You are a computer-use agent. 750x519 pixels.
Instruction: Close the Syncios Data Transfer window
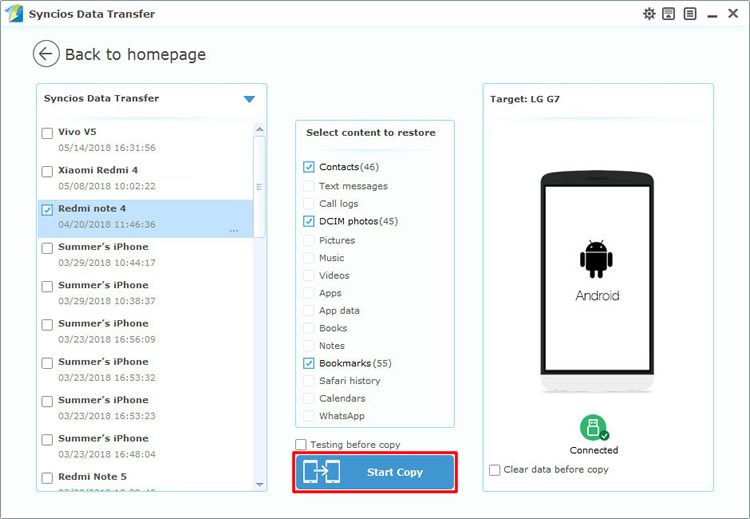click(733, 13)
